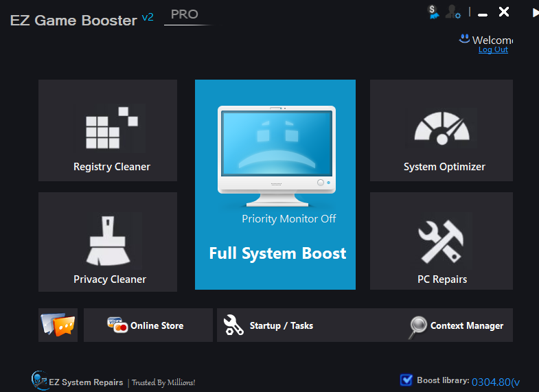Open the Privacy Cleaner broom tile

(x=108, y=242)
